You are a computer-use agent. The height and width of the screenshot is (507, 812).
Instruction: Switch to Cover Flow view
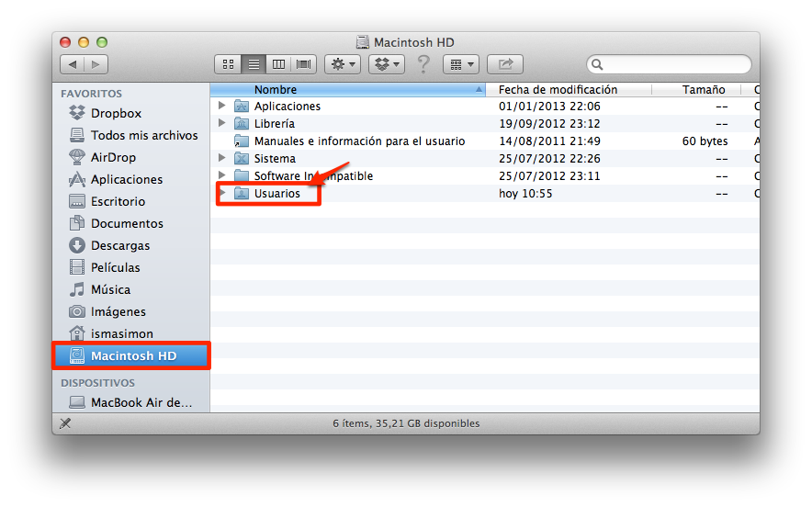coord(303,64)
